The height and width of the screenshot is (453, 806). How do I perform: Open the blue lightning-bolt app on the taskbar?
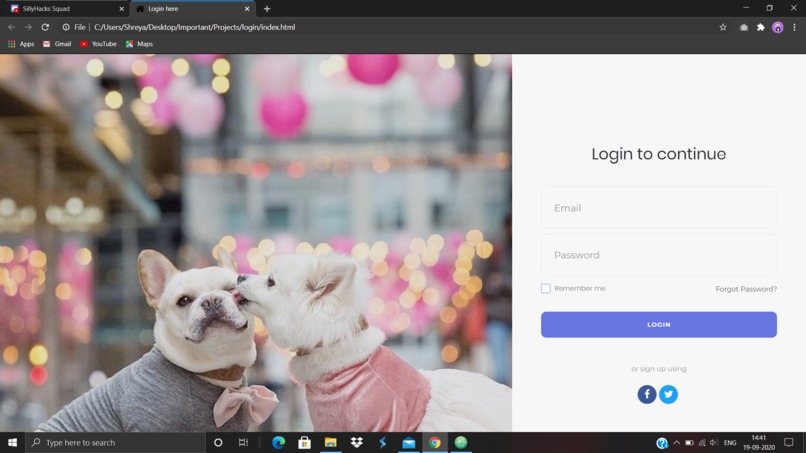[x=382, y=442]
